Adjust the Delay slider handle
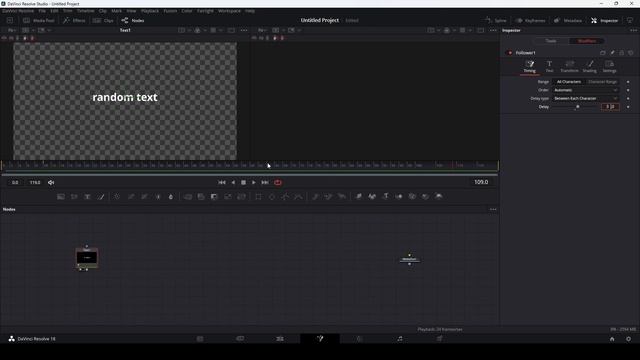This screenshot has width=640, height=360. point(577,107)
